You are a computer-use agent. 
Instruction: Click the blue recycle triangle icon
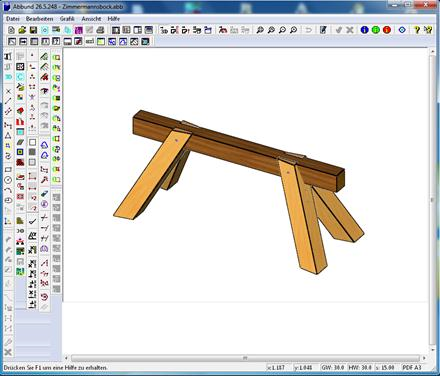44,145
